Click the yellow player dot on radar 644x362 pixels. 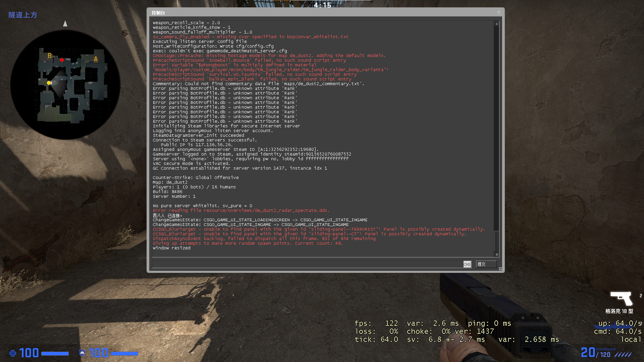(49, 83)
